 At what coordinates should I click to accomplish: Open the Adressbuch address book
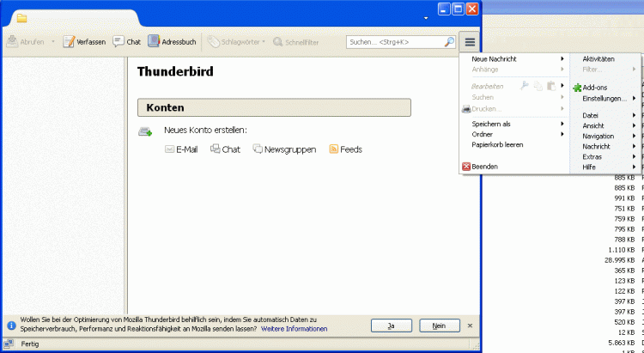(x=154, y=41)
